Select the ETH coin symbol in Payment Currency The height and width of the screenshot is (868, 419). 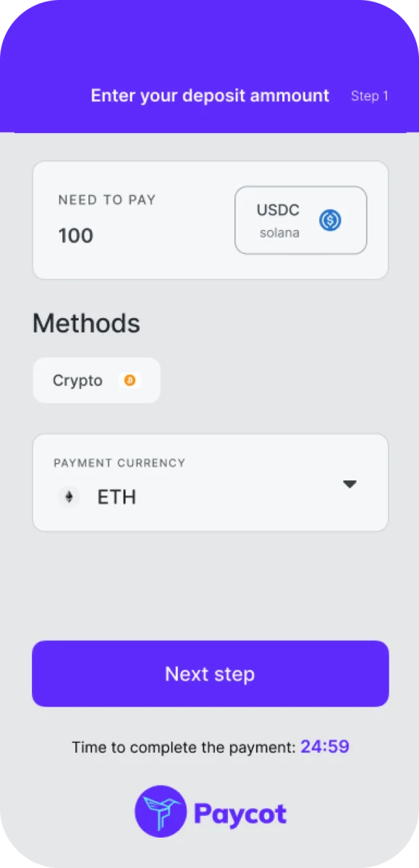pos(69,496)
